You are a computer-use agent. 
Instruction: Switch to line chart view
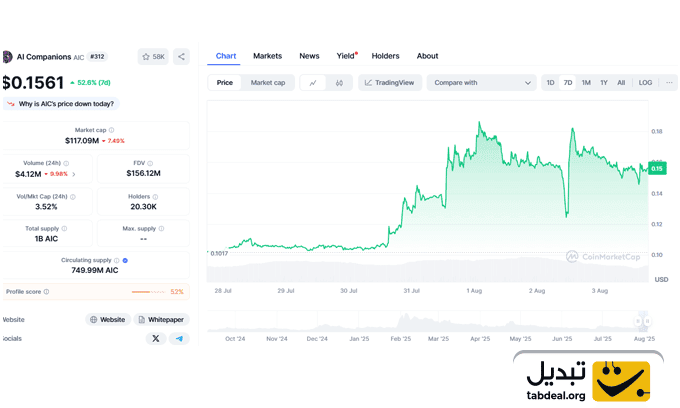click(313, 83)
